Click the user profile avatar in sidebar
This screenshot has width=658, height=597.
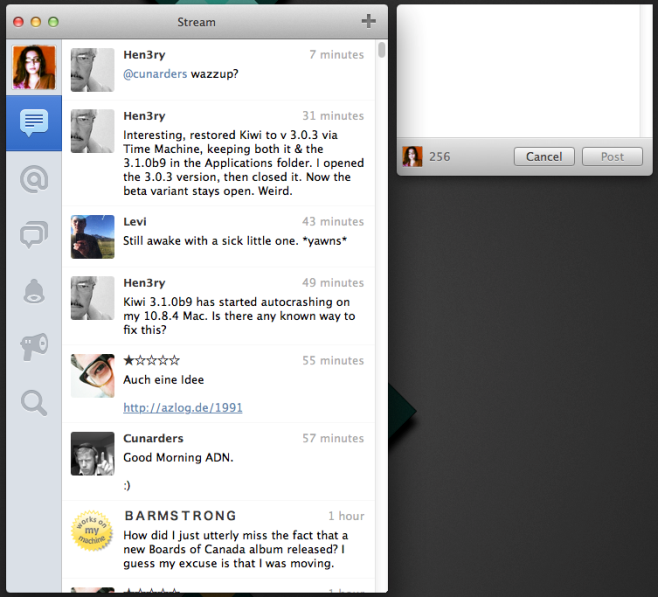click(x=34, y=67)
